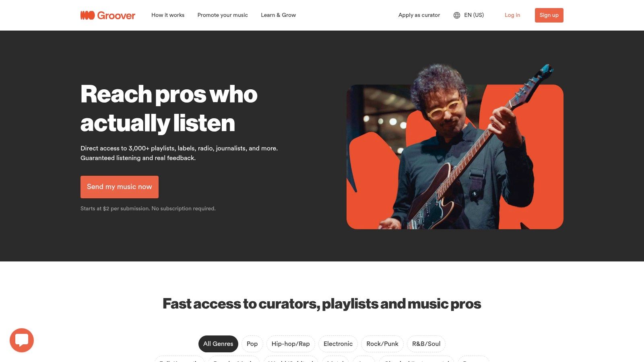Click the Sign up button
644x362 pixels.
(x=549, y=15)
